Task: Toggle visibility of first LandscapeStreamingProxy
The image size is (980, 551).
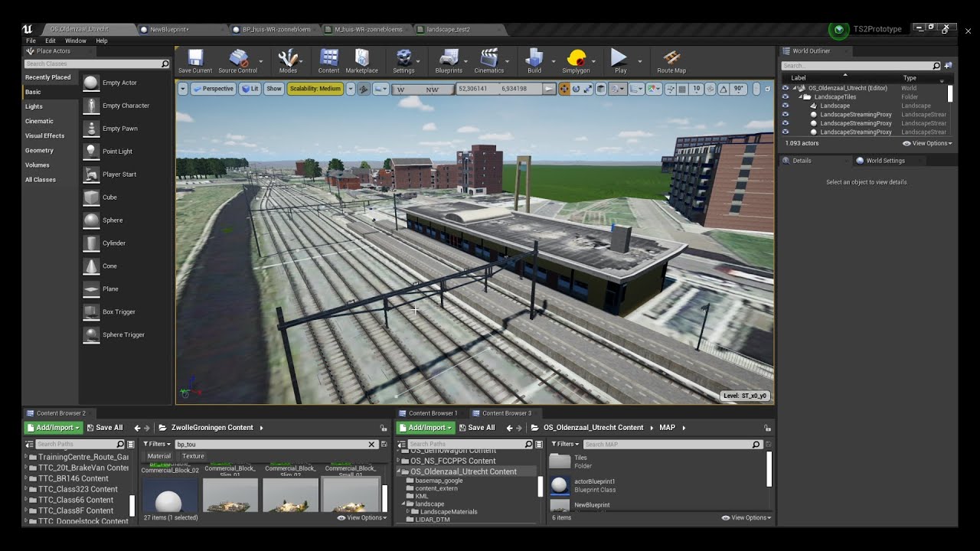Action: pos(785,115)
